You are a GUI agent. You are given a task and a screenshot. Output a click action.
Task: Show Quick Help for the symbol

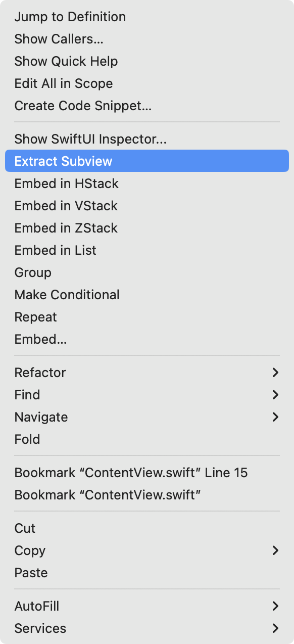(x=66, y=61)
